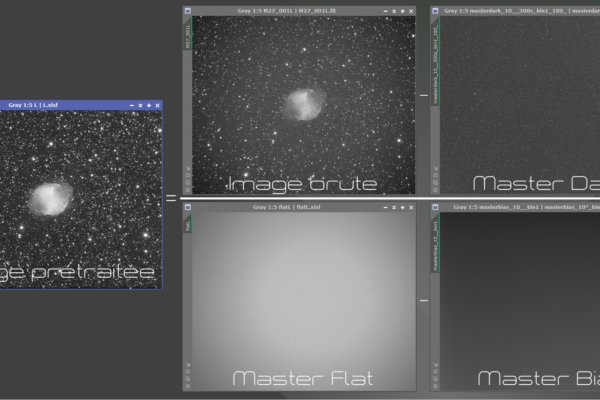
Task: Click the round dot icon in M27_001L sidebar
Action: pyautogui.click(x=188, y=189)
